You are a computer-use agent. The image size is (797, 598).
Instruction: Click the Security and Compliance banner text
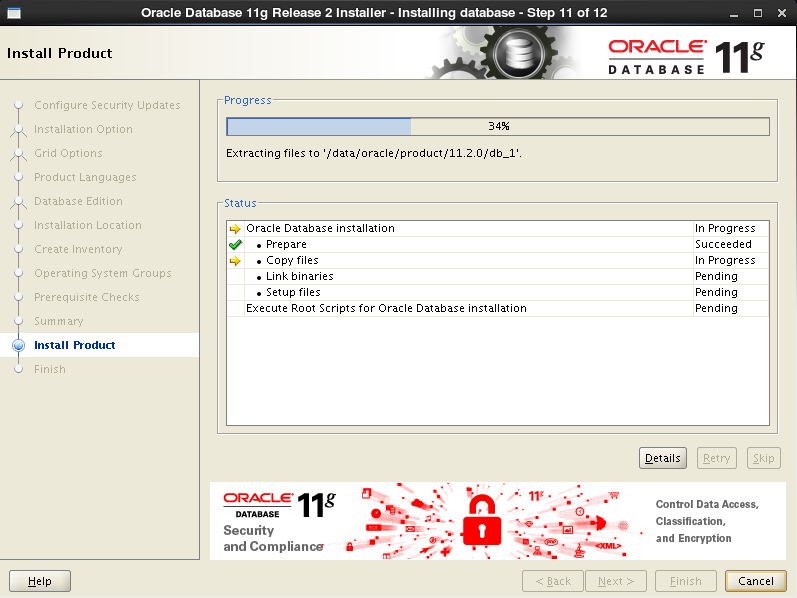(273, 539)
